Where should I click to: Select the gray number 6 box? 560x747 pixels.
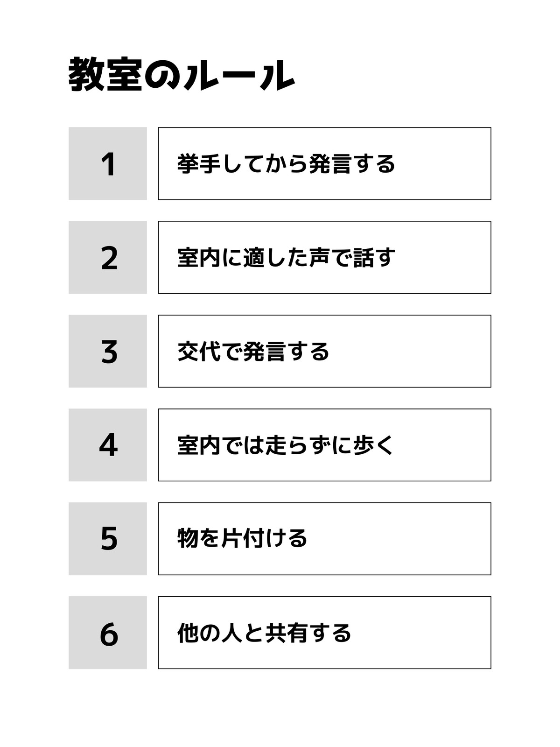tap(108, 633)
